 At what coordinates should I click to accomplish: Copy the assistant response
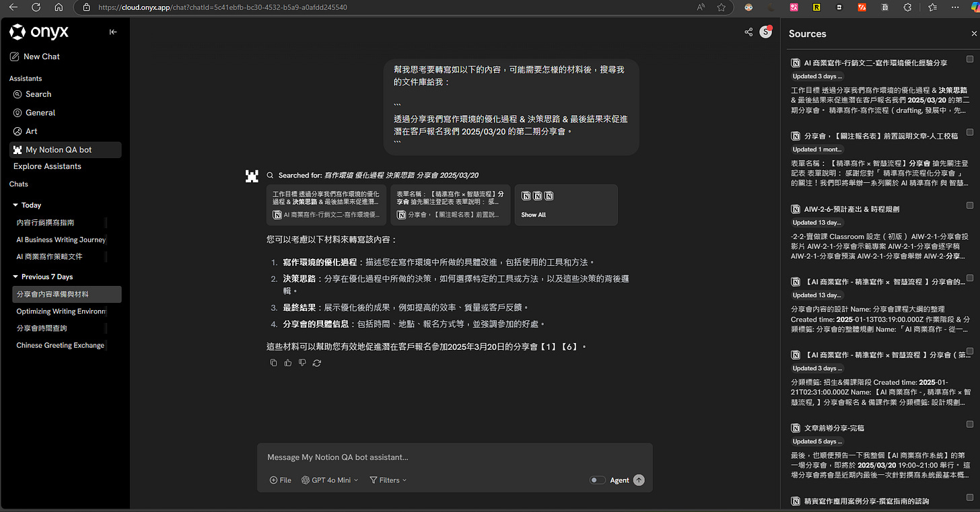click(x=273, y=363)
